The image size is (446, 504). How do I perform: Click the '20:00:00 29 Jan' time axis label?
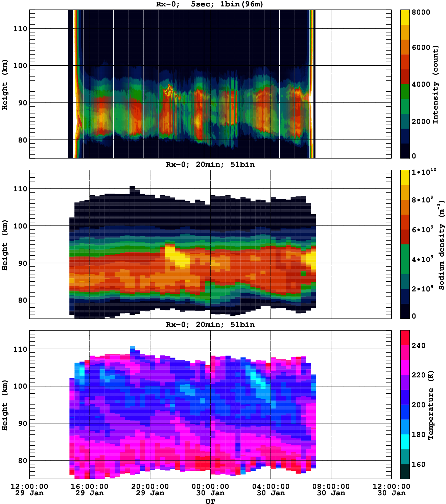[150, 489]
